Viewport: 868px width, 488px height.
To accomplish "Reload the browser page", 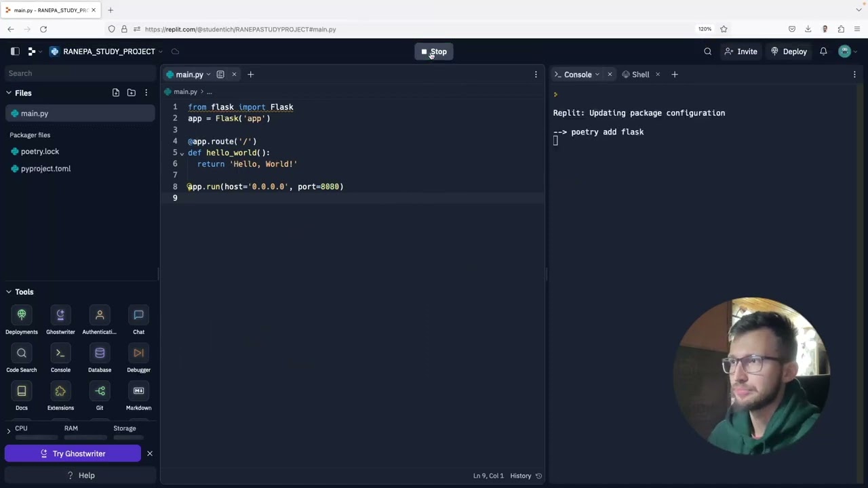I will tap(43, 29).
